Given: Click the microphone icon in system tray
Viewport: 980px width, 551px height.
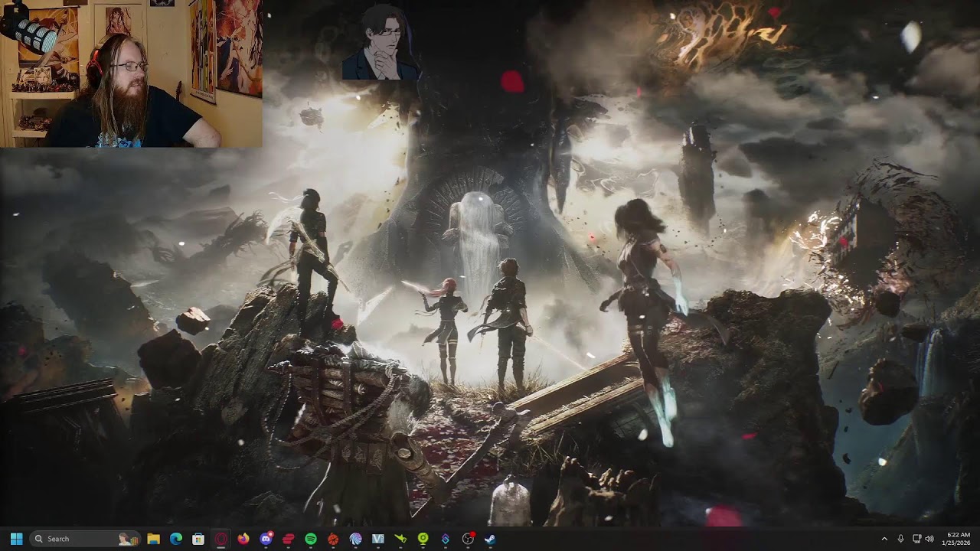Looking at the screenshot, I should 900,539.
